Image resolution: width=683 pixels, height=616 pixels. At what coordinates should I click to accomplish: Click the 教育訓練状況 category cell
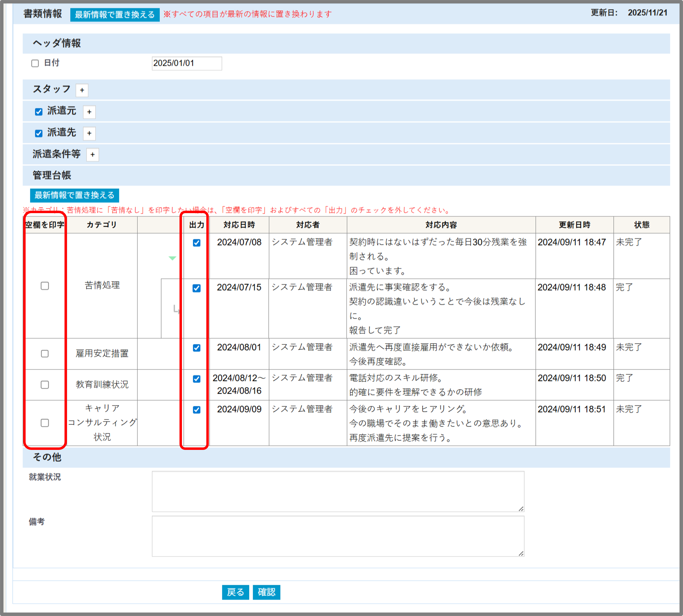coord(102,385)
